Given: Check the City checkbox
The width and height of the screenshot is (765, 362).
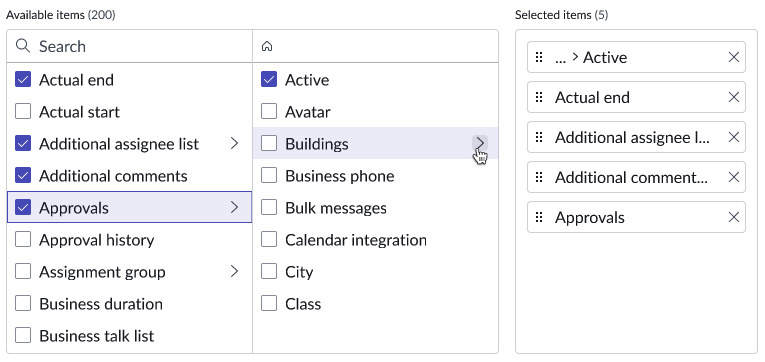Looking at the screenshot, I should click(269, 271).
